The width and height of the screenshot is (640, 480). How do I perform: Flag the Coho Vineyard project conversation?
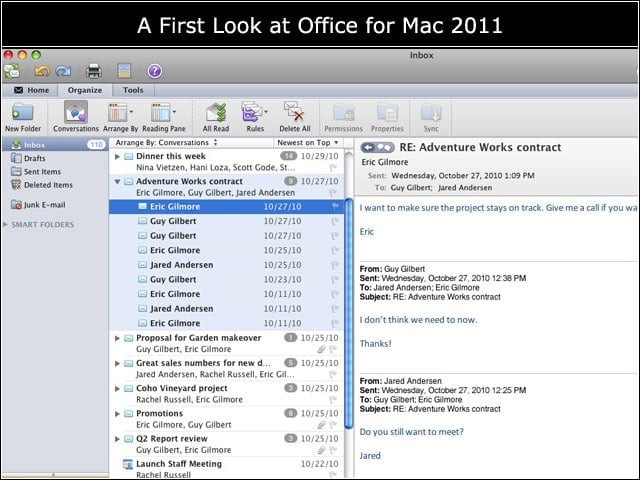click(x=333, y=400)
